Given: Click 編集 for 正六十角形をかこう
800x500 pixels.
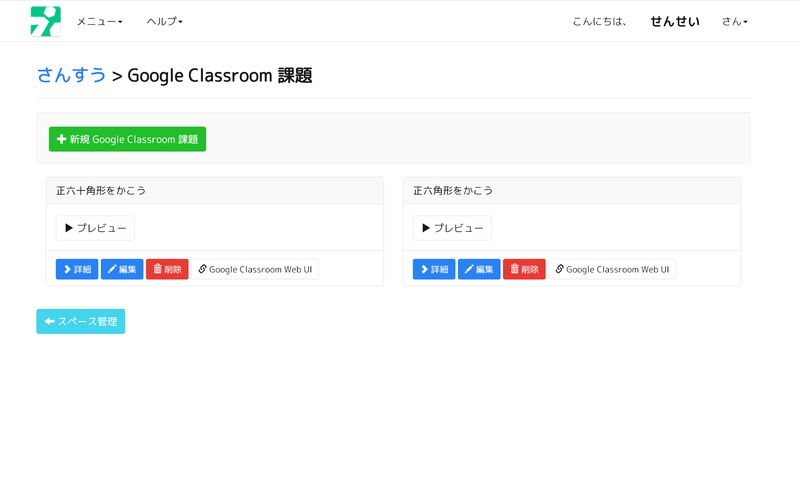Looking at the screenshot, I should click(122, 269).
